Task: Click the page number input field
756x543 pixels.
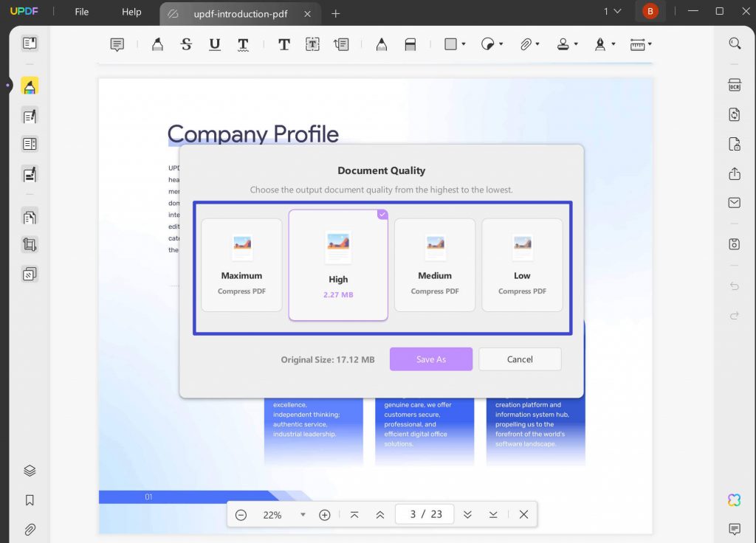Action: coord(425,514)
